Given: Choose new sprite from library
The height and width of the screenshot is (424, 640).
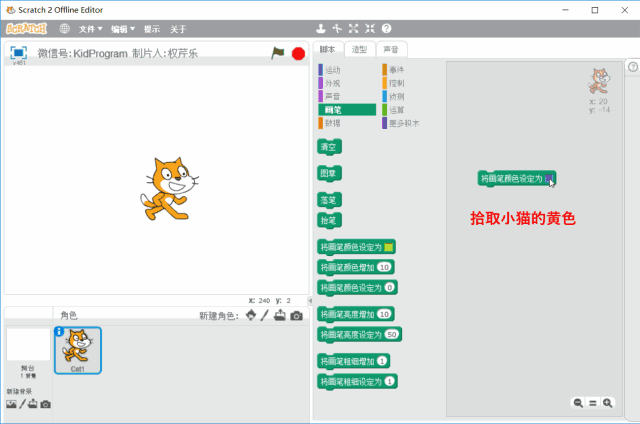Looking at the screenshot, I should click(250, 316).
